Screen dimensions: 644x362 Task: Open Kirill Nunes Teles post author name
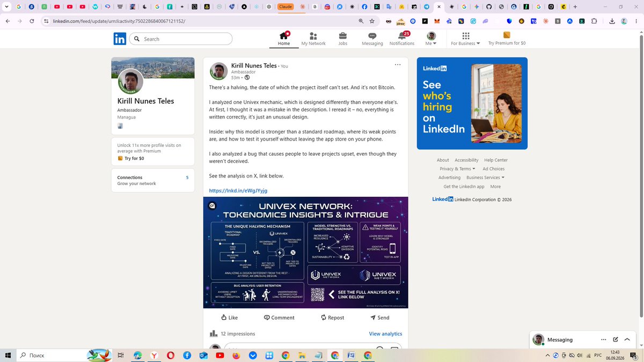tap(254, 65)
